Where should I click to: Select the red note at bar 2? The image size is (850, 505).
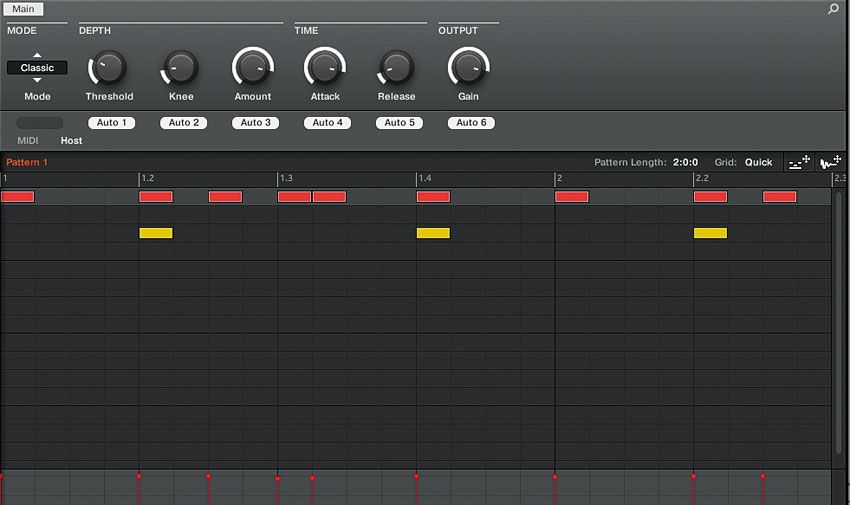click(572, 197)
